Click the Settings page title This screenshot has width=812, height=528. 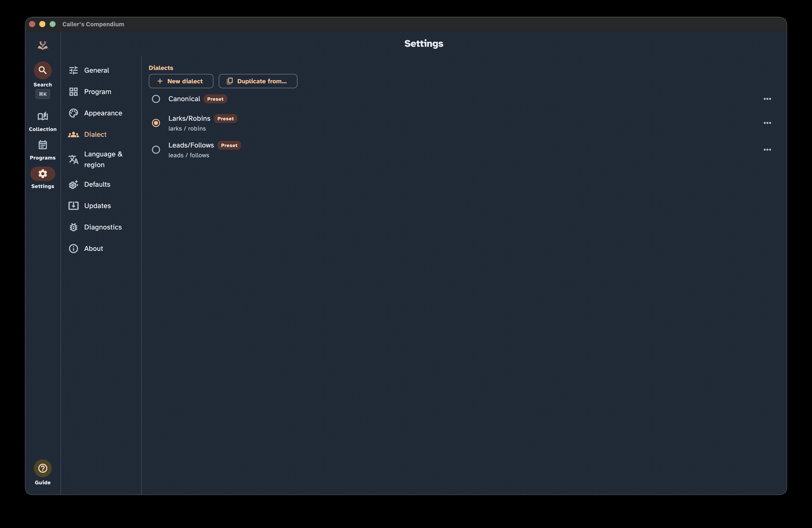click(x=424, y=43)
